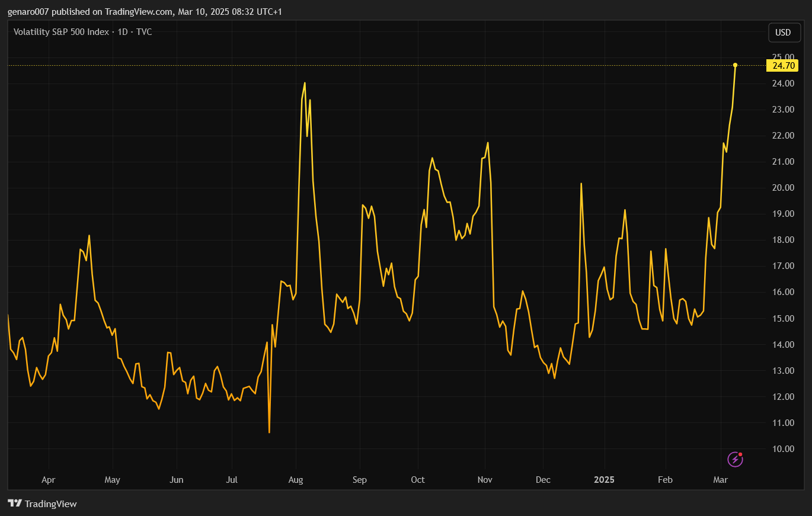This screenshot has height=516, width=812.
Task: Click the Aug label on time axis
Action: (x=296, y=480)
